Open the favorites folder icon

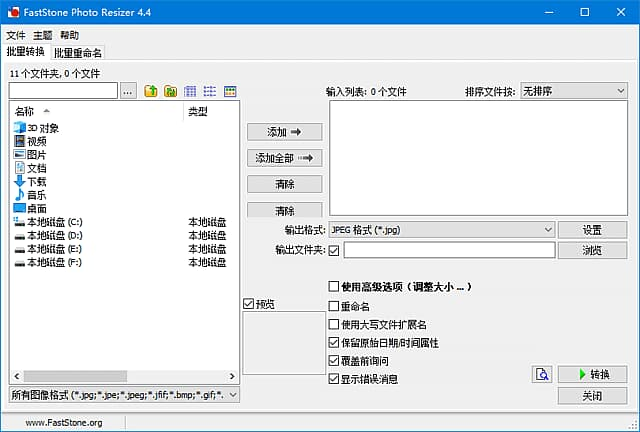[170, 91]
